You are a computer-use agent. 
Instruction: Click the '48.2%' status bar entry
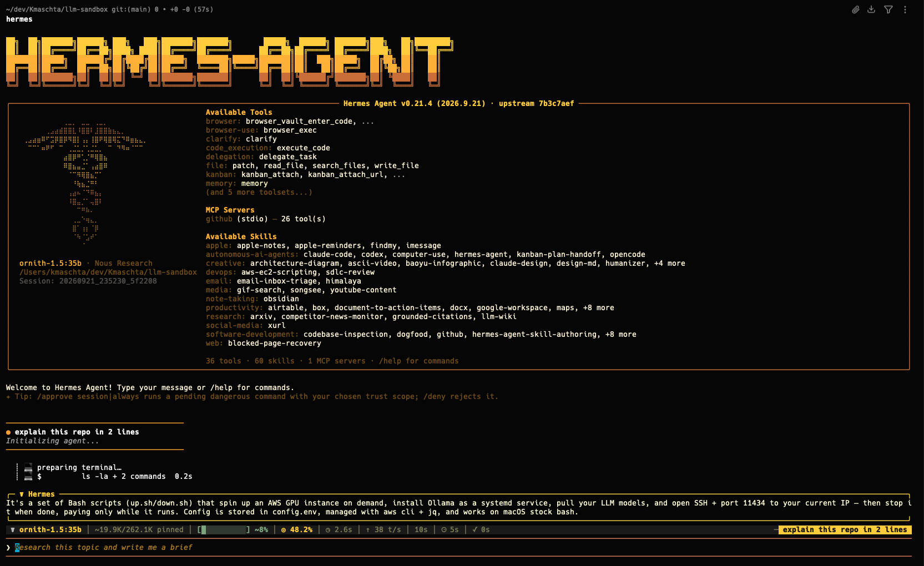point(296,530)
